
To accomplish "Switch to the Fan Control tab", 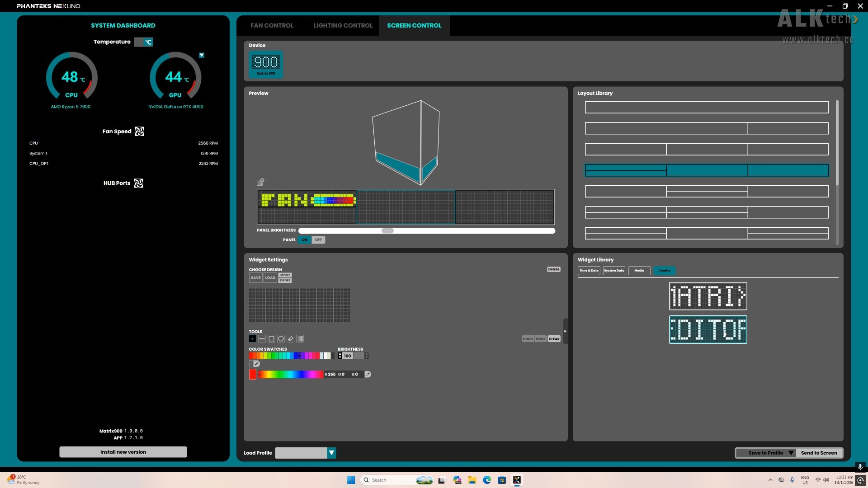I will click(x=272, y=25).
